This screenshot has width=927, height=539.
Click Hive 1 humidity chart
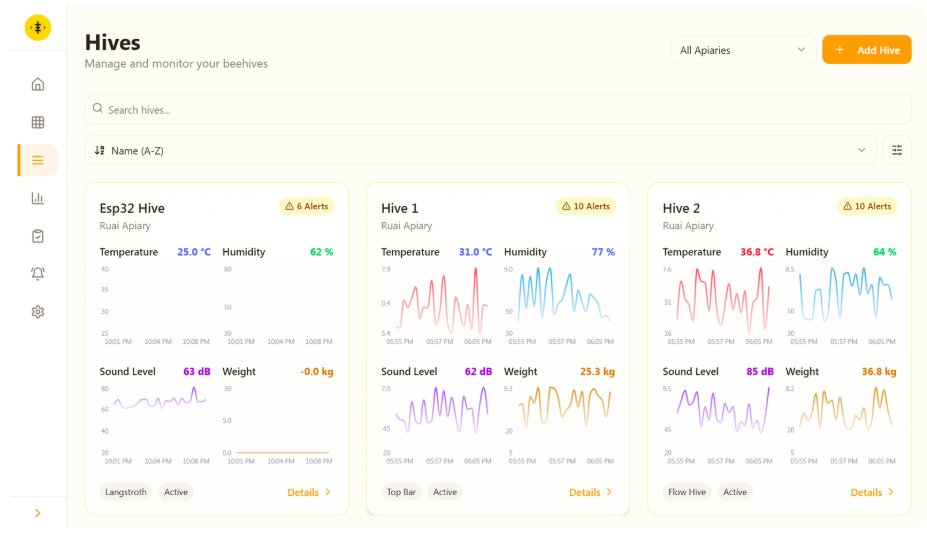[559, 304]
